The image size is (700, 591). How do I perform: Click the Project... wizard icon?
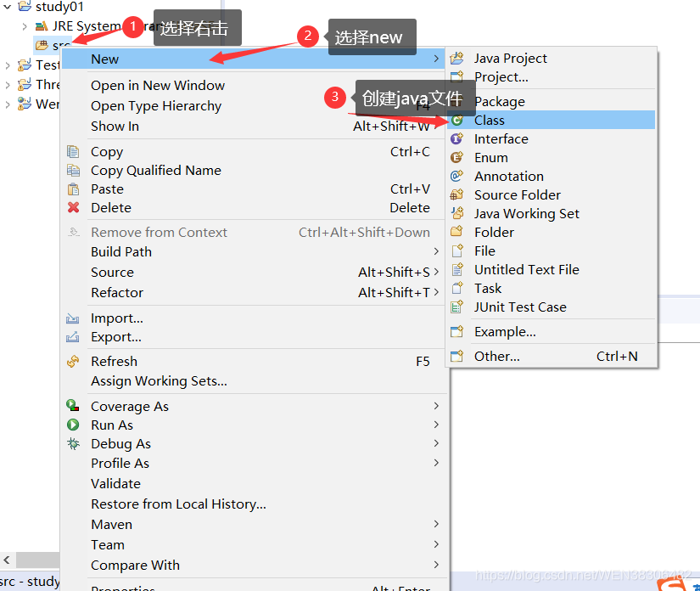(x=456, y=76)
